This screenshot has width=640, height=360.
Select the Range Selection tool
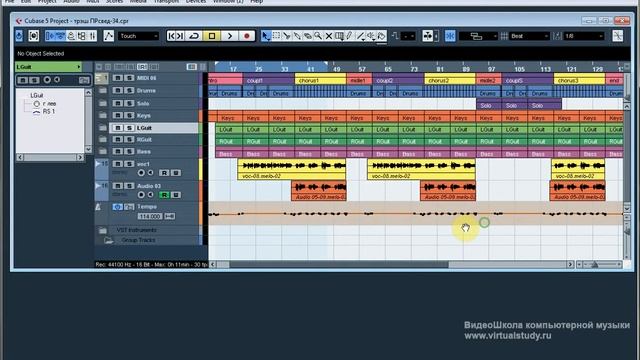[x=276, y=36]
